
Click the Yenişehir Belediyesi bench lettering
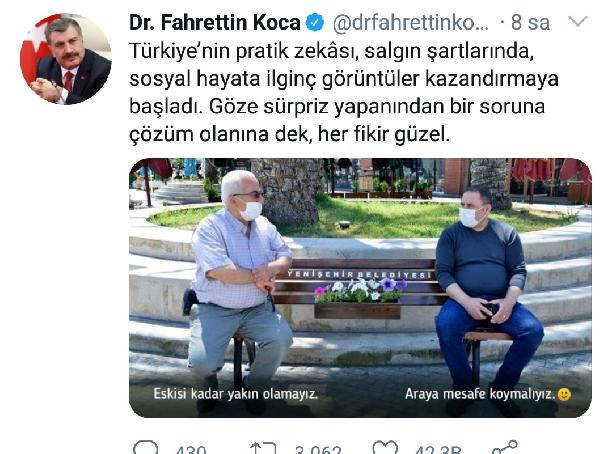coord(359,274)
